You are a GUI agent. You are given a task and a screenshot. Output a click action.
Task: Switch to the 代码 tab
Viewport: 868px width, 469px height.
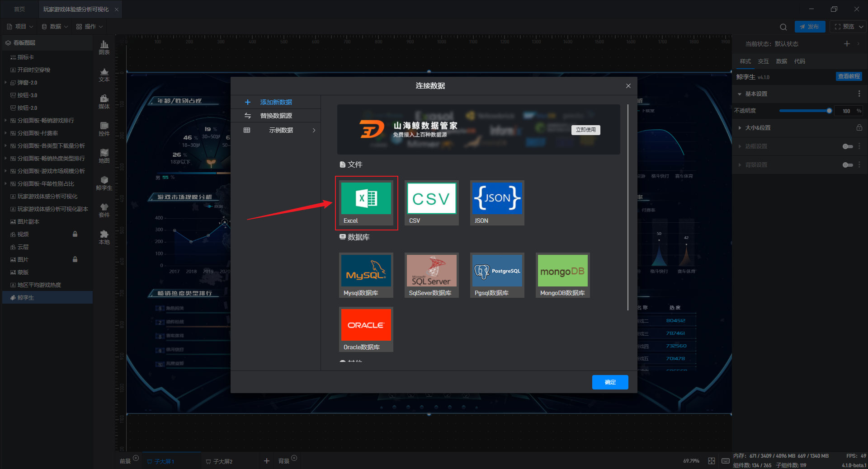click(x=799, y=61)
